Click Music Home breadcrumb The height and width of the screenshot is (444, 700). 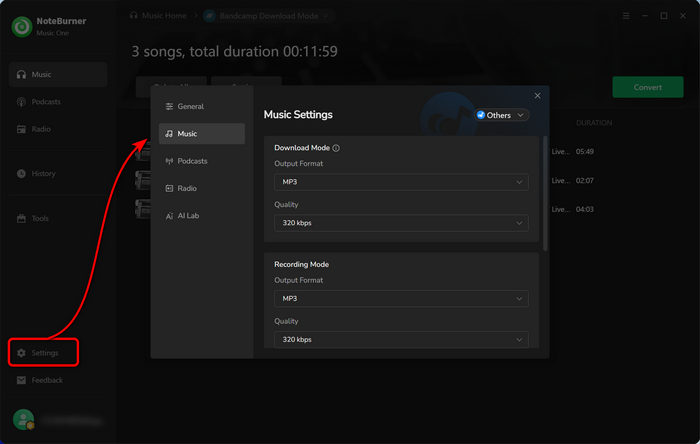pos(158,16)
